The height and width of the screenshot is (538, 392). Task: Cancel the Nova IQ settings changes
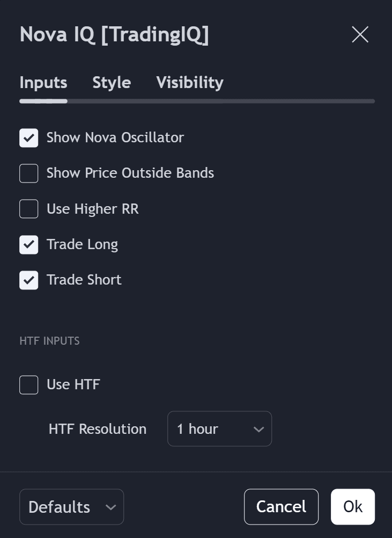(281, 506)
